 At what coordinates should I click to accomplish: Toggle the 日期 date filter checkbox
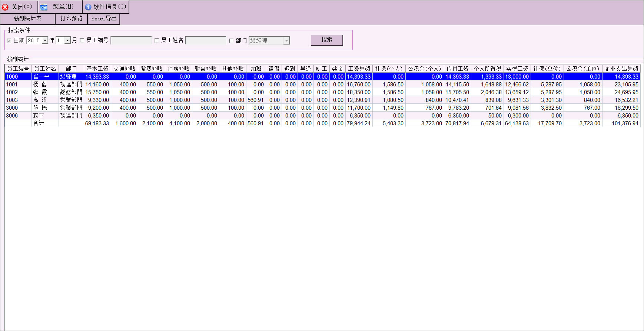(9, 41)
